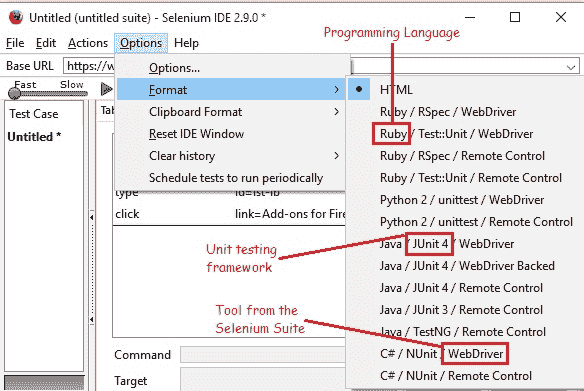Image resolution: width=584 pixels, height=391 pixels.
Task: Click the test progress bar under Test Case
Action: click(44, 382)
